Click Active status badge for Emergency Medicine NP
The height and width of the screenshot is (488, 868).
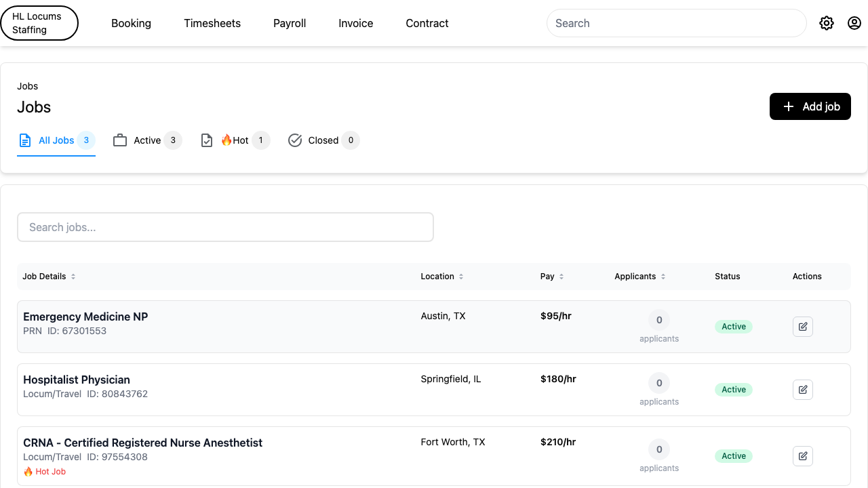pyautogui.click(x=734, y=327)
